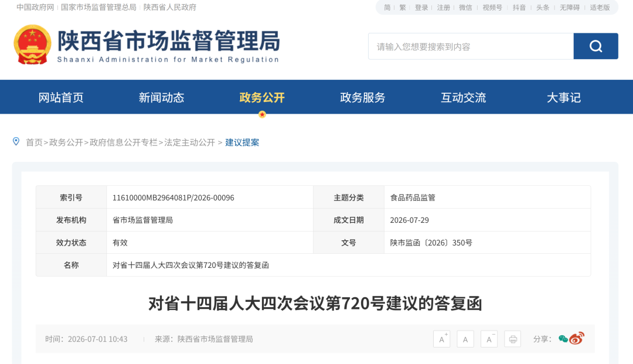Click the 效力状态 label cell
This screenshot has height=364, width=633.
[71, 243]
